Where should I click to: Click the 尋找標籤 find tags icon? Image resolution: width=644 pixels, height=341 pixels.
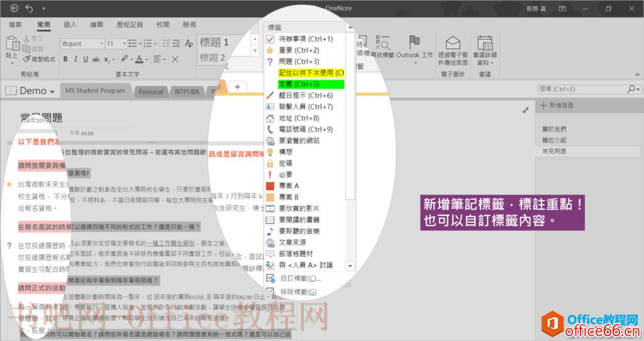383,43
